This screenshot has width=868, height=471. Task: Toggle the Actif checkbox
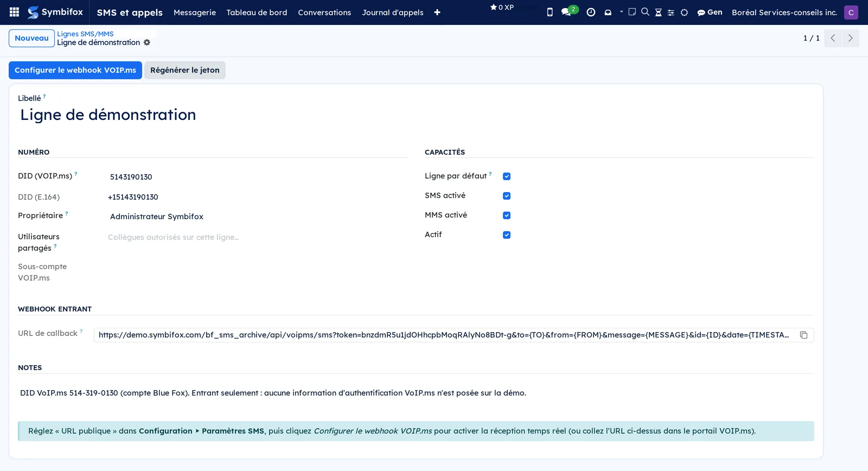(x=507, y=235)
